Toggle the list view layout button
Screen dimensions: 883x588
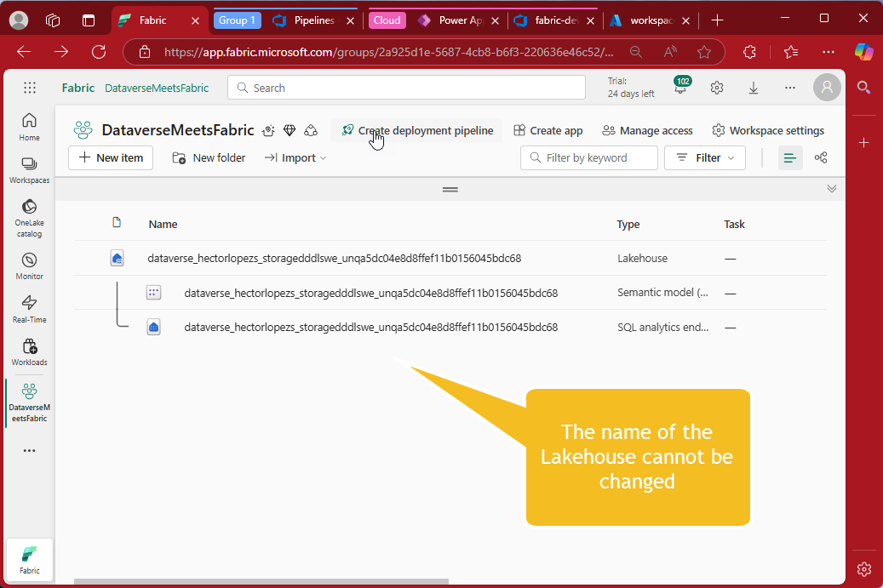(788, 157)
